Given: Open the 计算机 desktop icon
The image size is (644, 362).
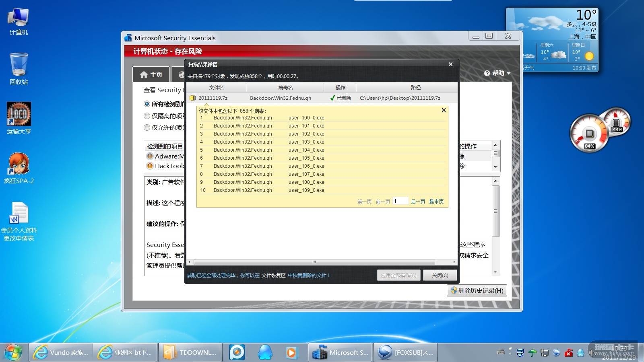Looking at the screenshot, I should click(19, 21).
